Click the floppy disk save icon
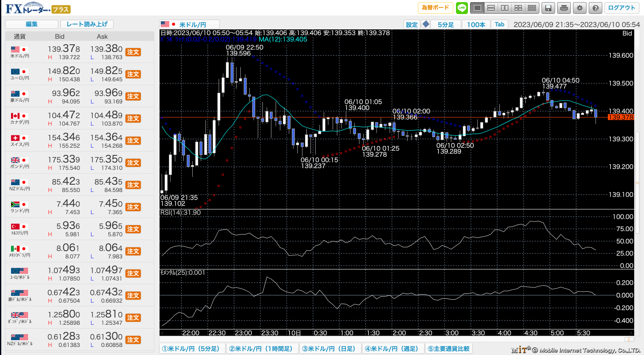The height and width of the screenshot is (355, 644). click(x=548, y=8)
